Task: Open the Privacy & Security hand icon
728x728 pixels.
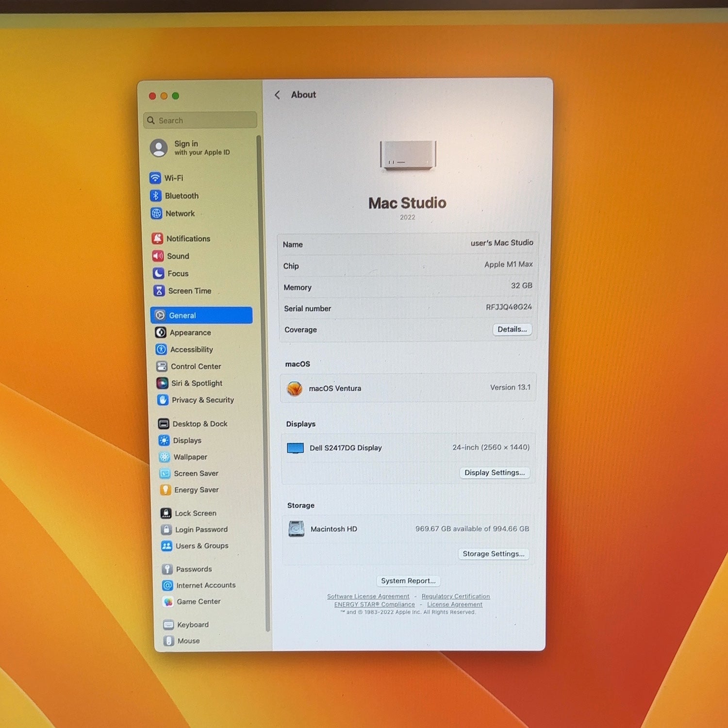Action: point(163,400)
